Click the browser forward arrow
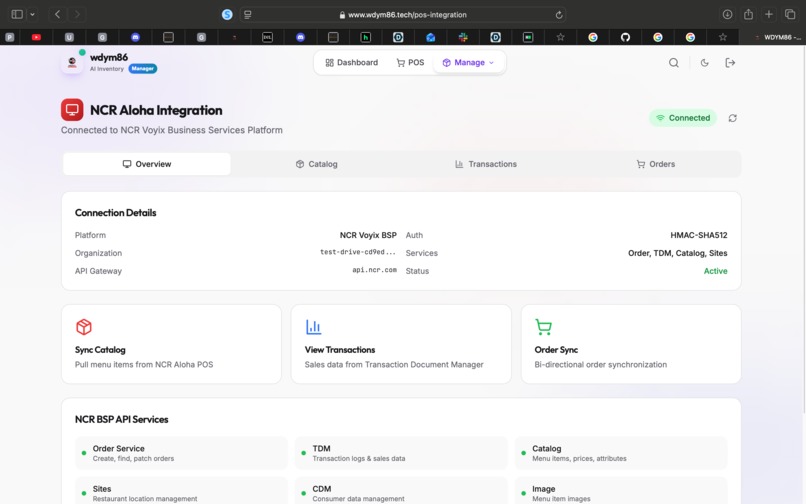Screen dimensions: 806x504 [77, 14]
